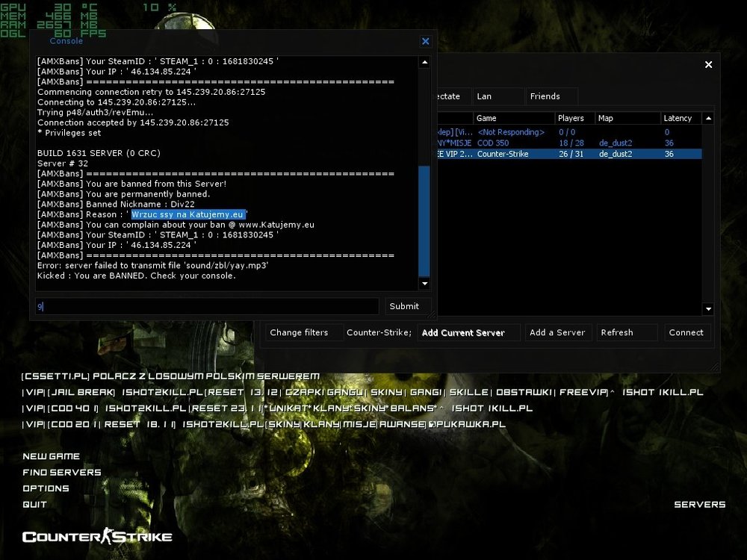Image resolution: width=747 pixels, height=560 pixels.
Task: Switch to the Friends tab
Action: click(x=551, y=96)
